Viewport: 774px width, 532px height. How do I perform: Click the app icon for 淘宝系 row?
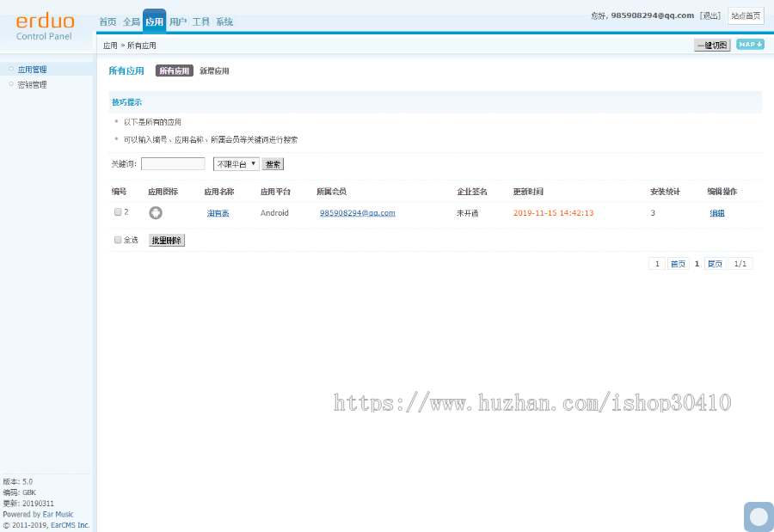pyautogui.click(x=156, y=212)
